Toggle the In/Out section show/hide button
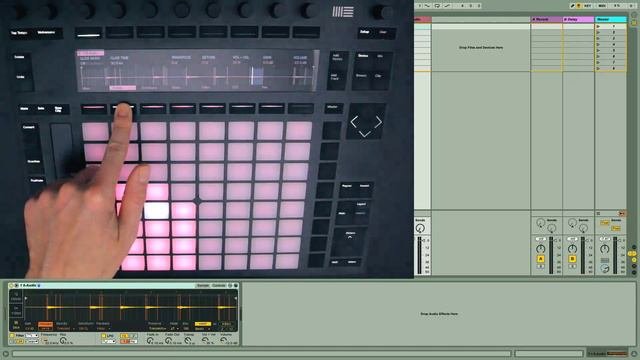 tap(634, 247)
